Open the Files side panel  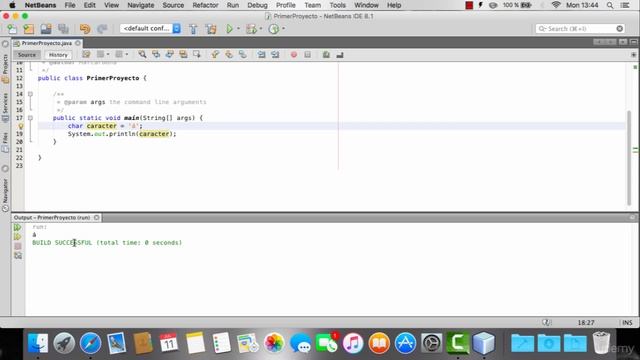(x=5, y=142)
